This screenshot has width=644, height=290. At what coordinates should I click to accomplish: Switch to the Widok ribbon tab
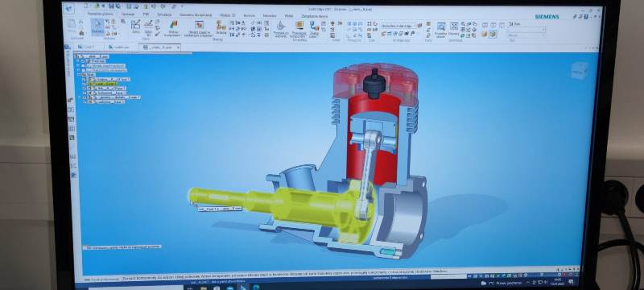click(289, 15)
